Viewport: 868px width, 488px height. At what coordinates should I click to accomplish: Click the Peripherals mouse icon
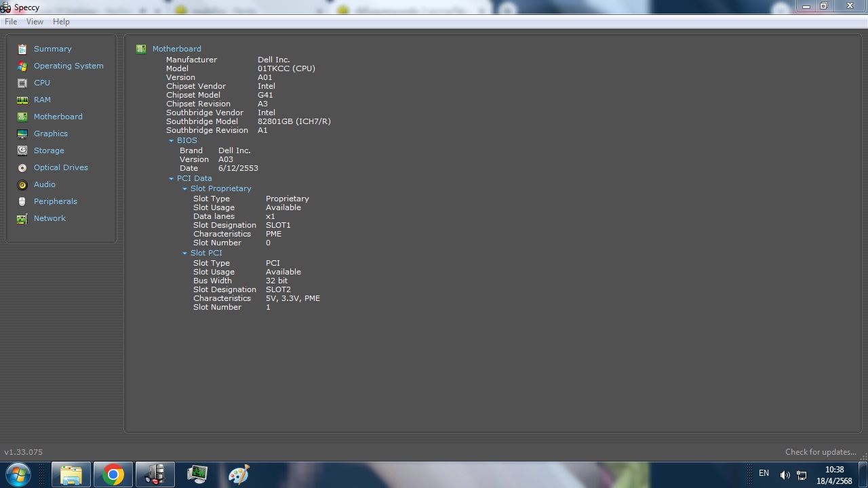[x=22, y=201]
